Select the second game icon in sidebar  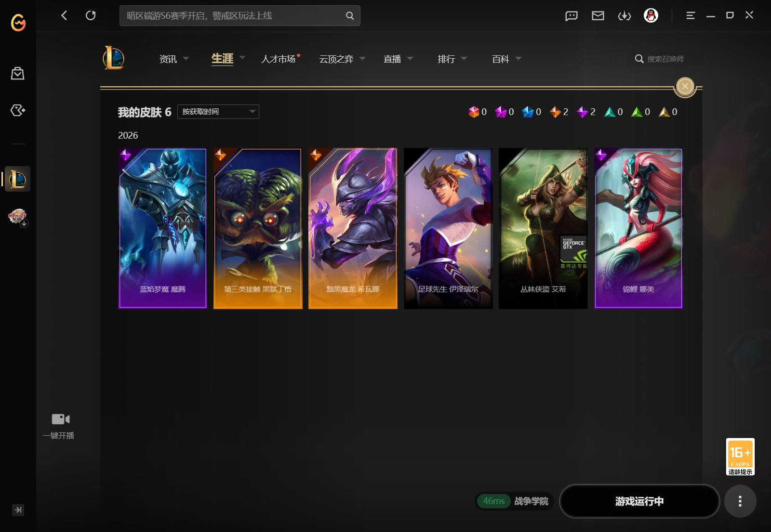pyautogui.click(x=18, y=218)
